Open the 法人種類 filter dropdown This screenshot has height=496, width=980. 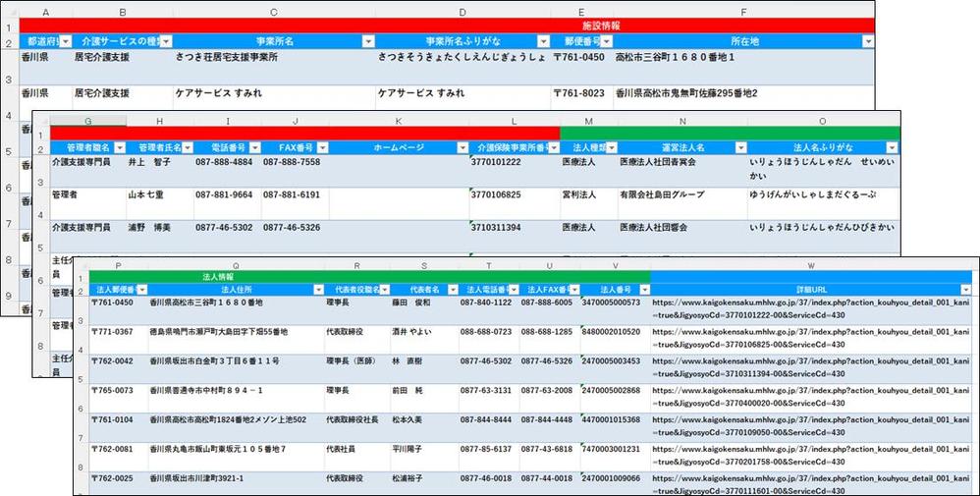click(x=611, y=147)
